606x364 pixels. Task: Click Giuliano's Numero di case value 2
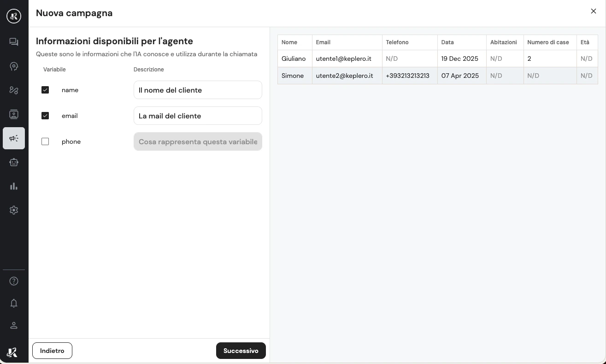[550, 59]
